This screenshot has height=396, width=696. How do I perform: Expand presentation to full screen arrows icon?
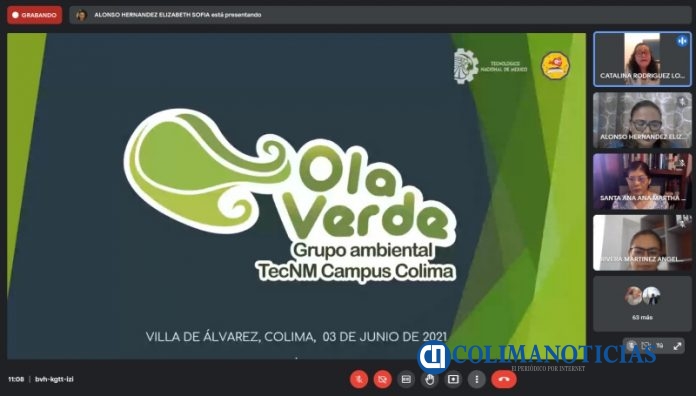[677, 346]
